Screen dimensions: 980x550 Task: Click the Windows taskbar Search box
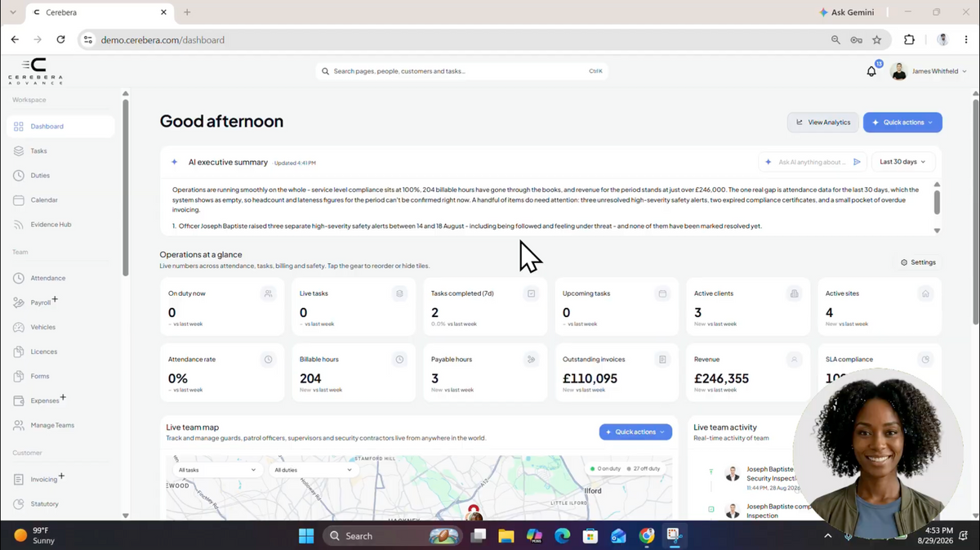pyautogui.click(x=390, y=536)
